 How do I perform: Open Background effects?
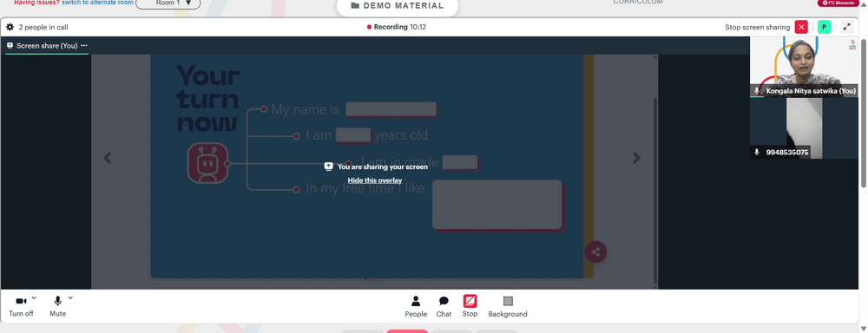(x=508, y=306)
